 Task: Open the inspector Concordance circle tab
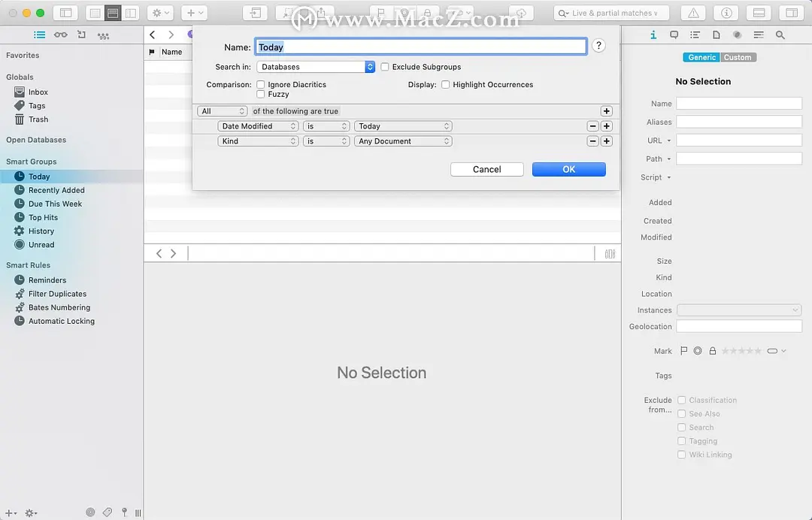(x=737, y=35)
